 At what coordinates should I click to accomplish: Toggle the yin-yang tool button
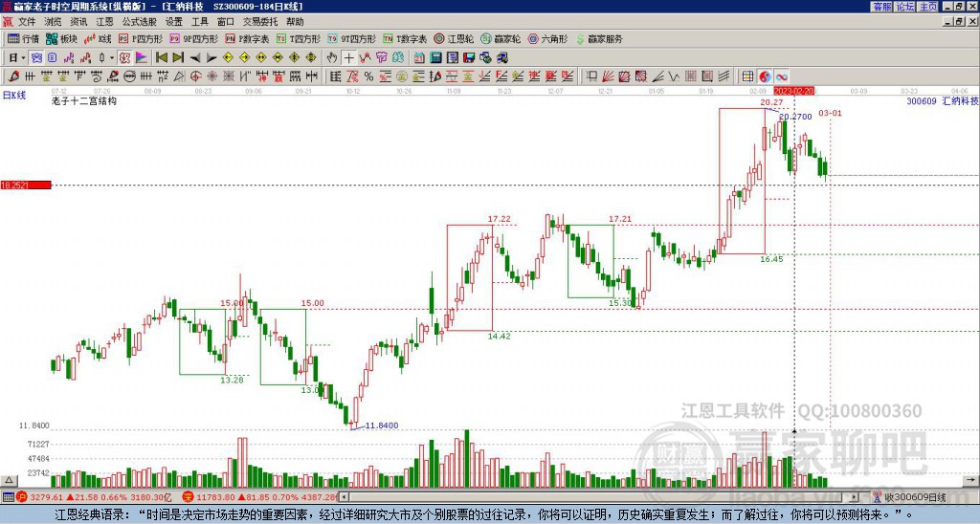point(765,76)
